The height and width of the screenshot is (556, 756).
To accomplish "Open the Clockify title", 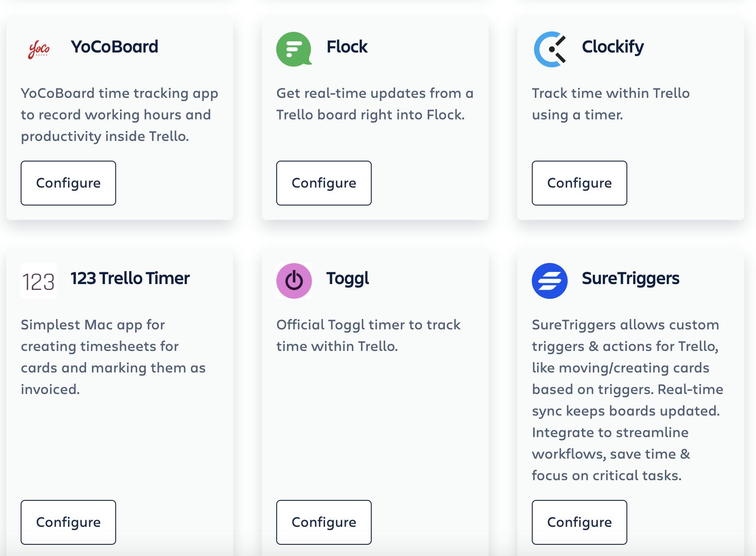I will [x=613, y=47].
